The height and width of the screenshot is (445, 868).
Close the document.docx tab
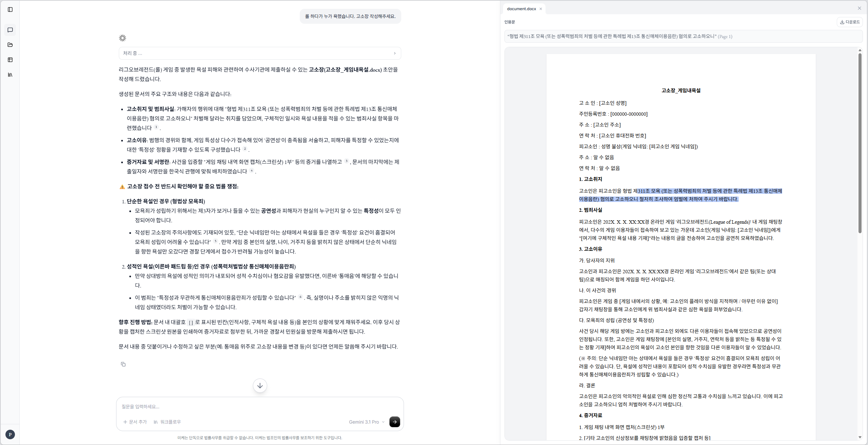point(541,9)
